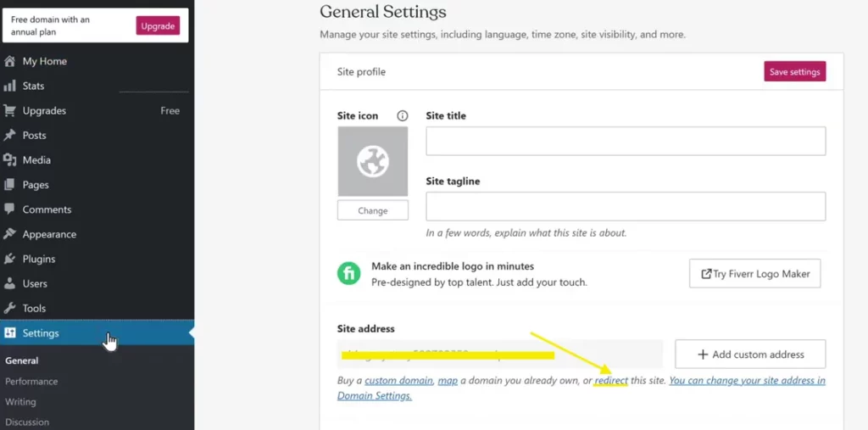Viewport: 868px width, 430px height.
Task: Open the Writing settings submenu
Action: (20, 402)
